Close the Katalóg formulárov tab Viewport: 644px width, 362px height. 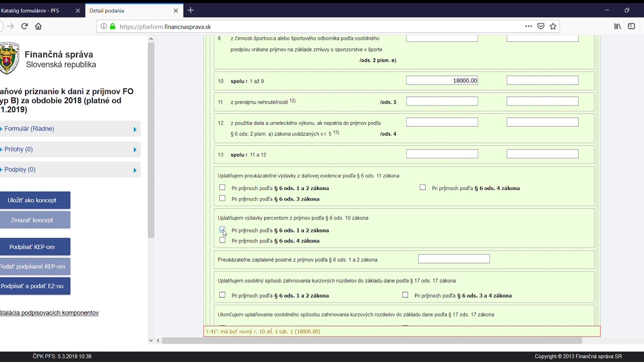(x=77, y=11)
